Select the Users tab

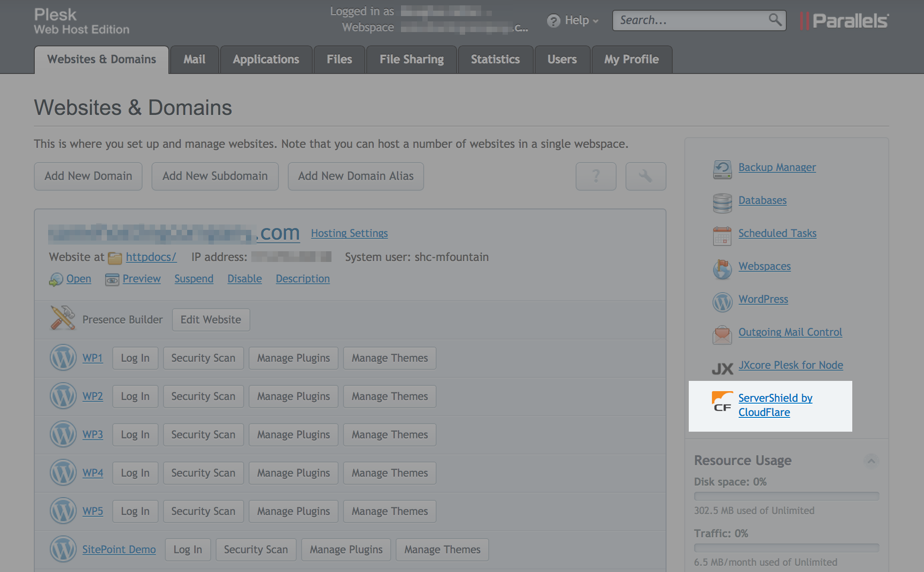(x=562, y=60)
